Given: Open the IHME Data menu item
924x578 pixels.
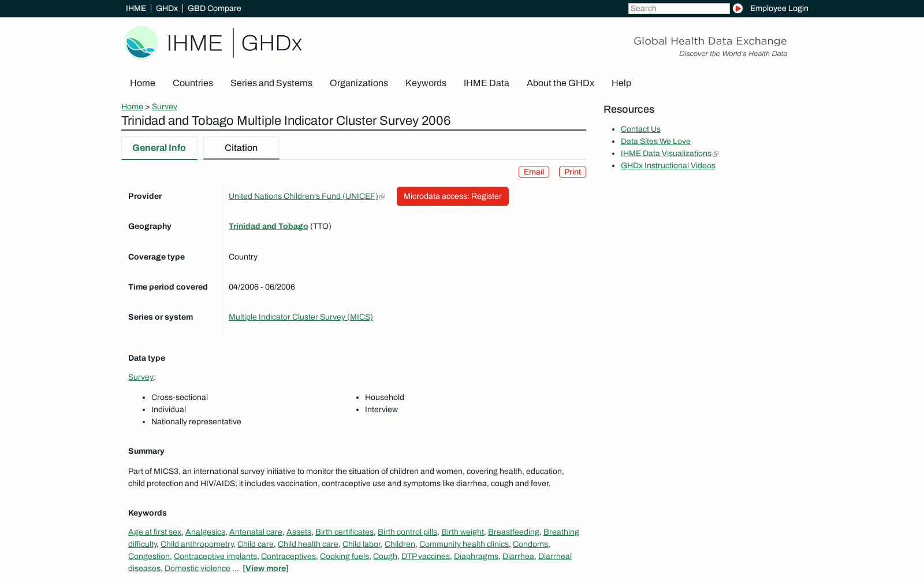Looking at the screenshot, I should point(486,83).
